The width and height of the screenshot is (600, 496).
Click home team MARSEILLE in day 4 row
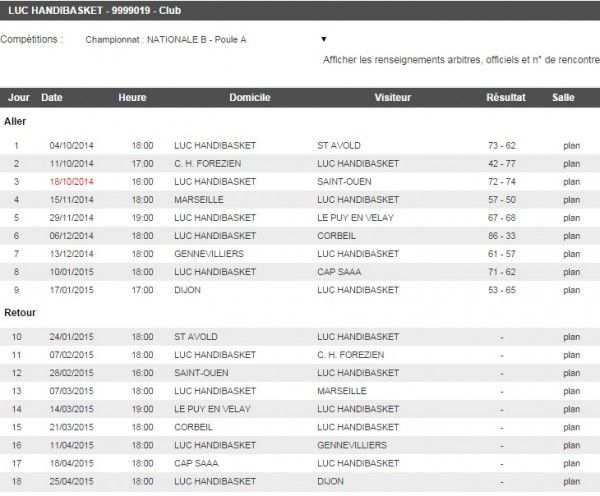(x=199, y=199)
